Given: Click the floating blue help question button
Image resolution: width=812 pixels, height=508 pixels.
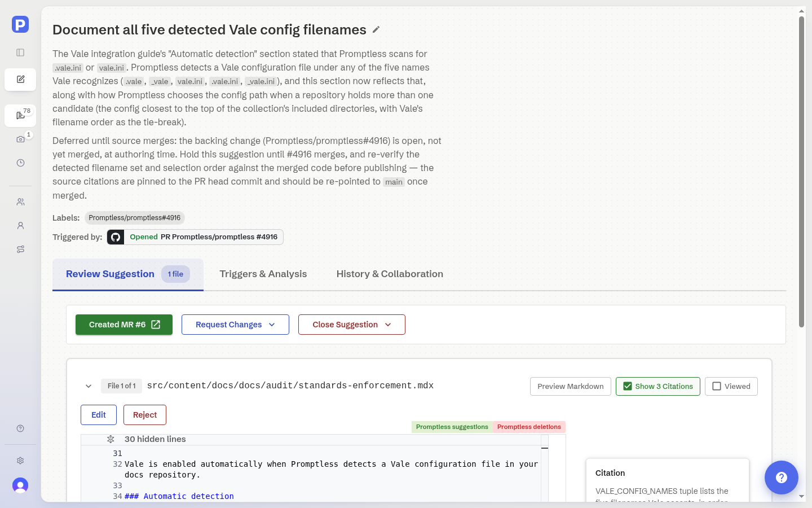Looking at the screenshot, I should click(782, 478).
